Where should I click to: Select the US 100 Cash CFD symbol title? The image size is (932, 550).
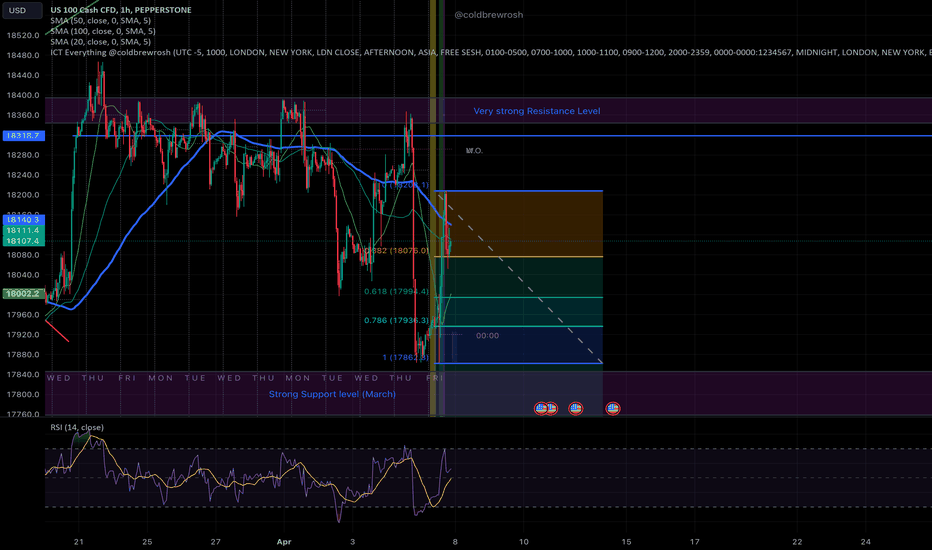(x=121, y=10)
